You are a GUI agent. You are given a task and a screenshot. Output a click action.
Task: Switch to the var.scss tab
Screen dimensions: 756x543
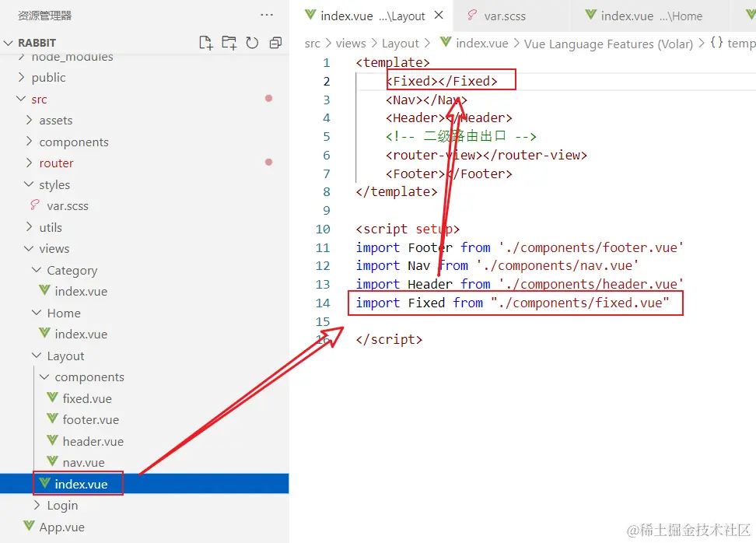pyautogui.click(x=505, y=16)
